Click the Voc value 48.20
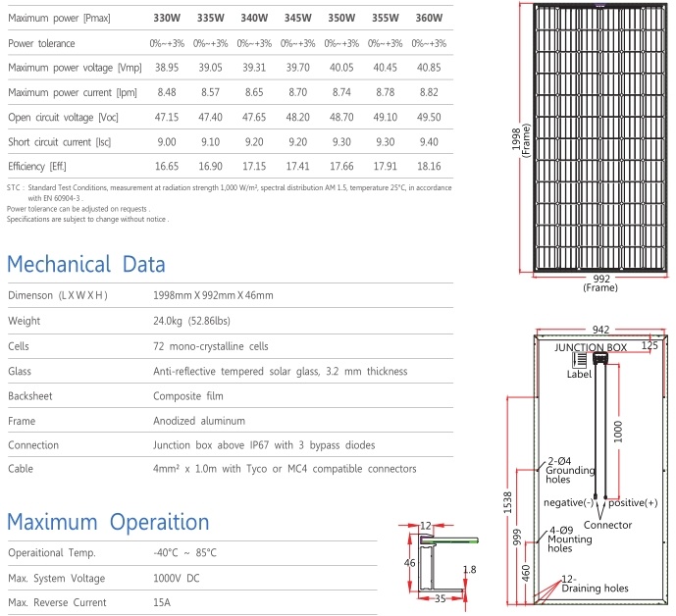676x616 pixels. coord(298,118)
